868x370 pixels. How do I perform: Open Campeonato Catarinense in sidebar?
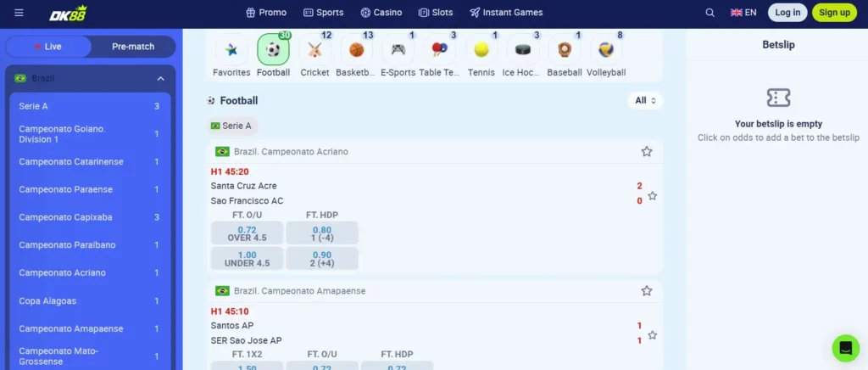point(89,162)
